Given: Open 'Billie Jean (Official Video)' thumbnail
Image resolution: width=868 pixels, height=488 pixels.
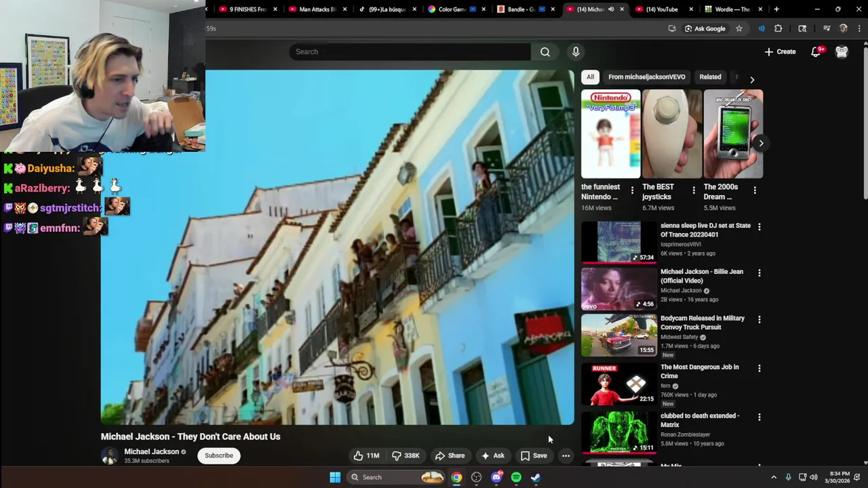Looking at the screenshot, I should pyautogui.click(x=618, y=288).
